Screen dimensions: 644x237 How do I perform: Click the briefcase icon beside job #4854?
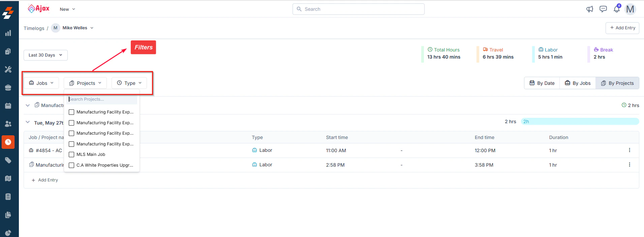coord(31,150)
